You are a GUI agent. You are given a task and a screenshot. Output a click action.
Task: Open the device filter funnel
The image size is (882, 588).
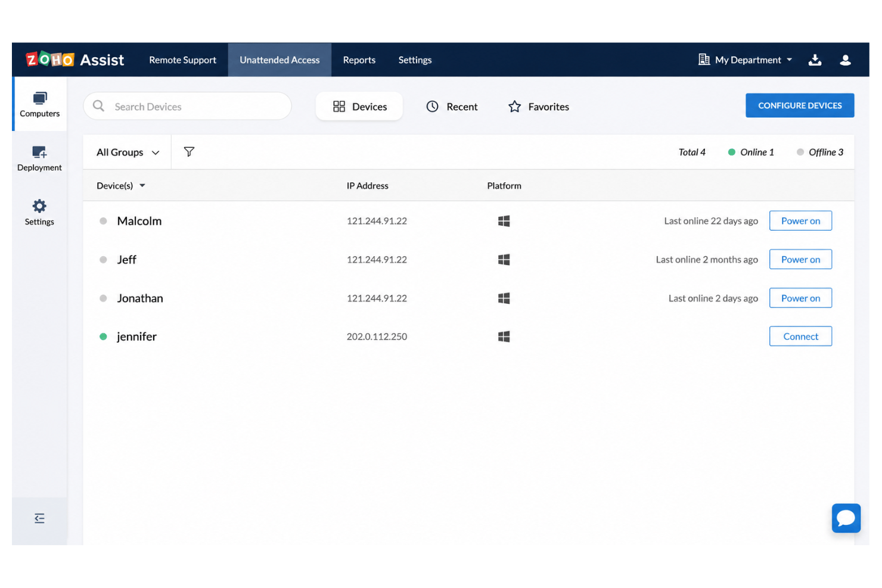click(x=189, y=152)
